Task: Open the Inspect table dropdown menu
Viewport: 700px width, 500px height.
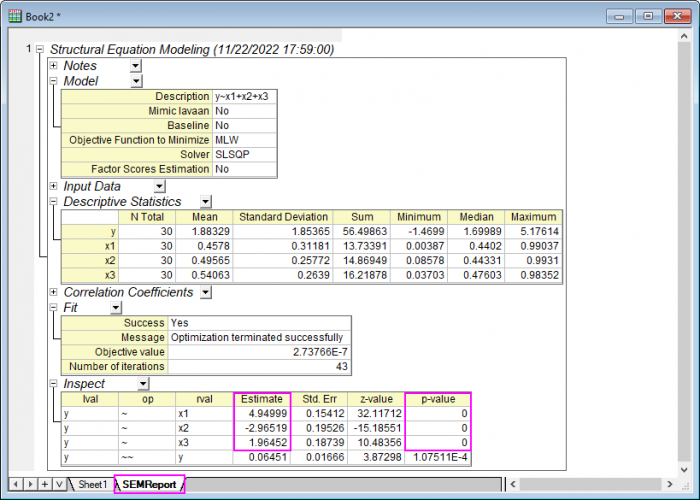Action: 142,384
